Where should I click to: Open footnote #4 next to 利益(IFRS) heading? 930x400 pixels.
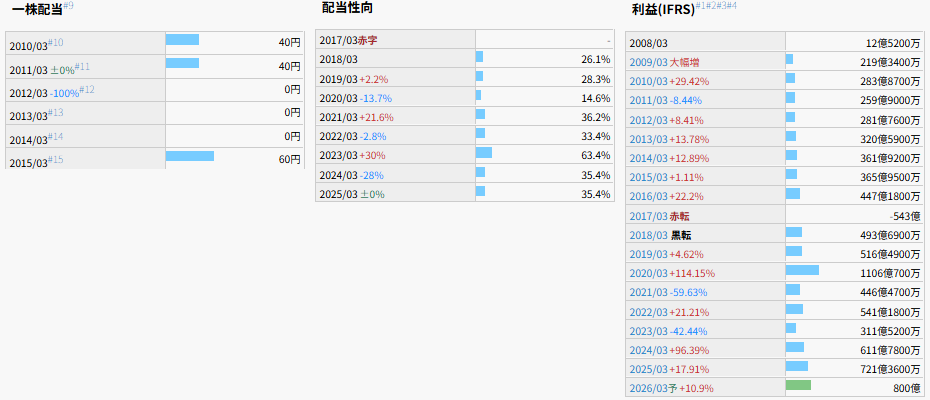(731, 6)
